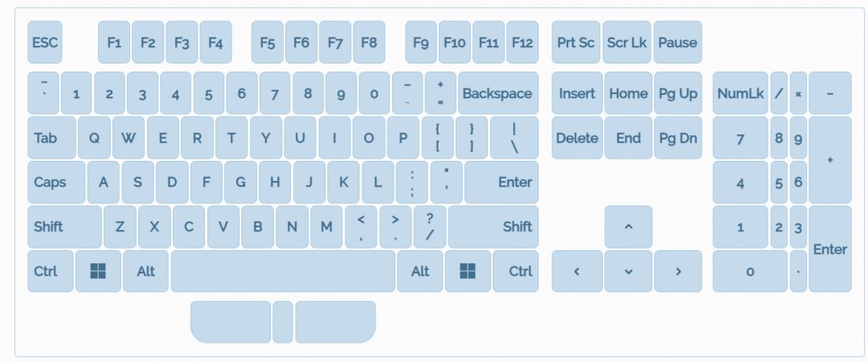This screenshot has height=362, width=868.
Task: Toggle the Scr Lk key
Action: [627, 43]
